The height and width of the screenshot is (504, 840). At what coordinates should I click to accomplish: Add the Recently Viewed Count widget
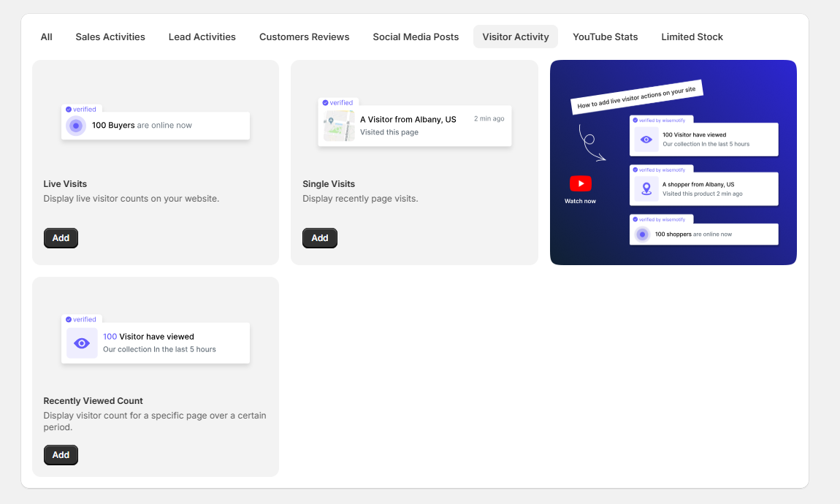(x=61, y=454)
